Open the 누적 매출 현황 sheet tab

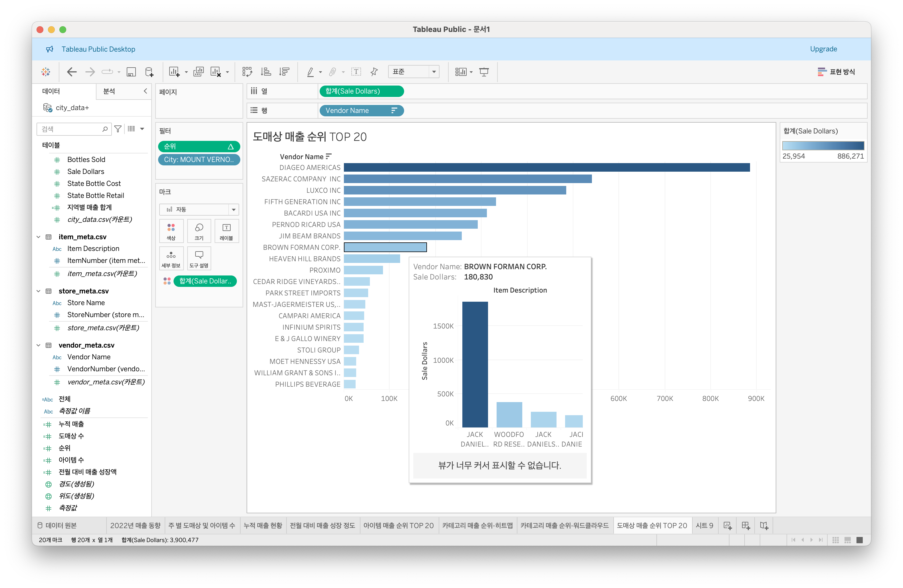(263, 526)
